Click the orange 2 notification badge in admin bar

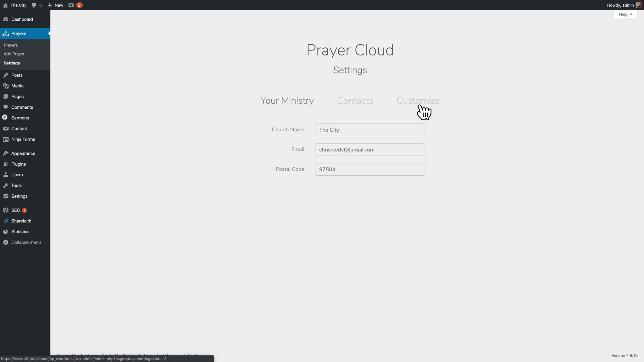click(x=79, y=5)
